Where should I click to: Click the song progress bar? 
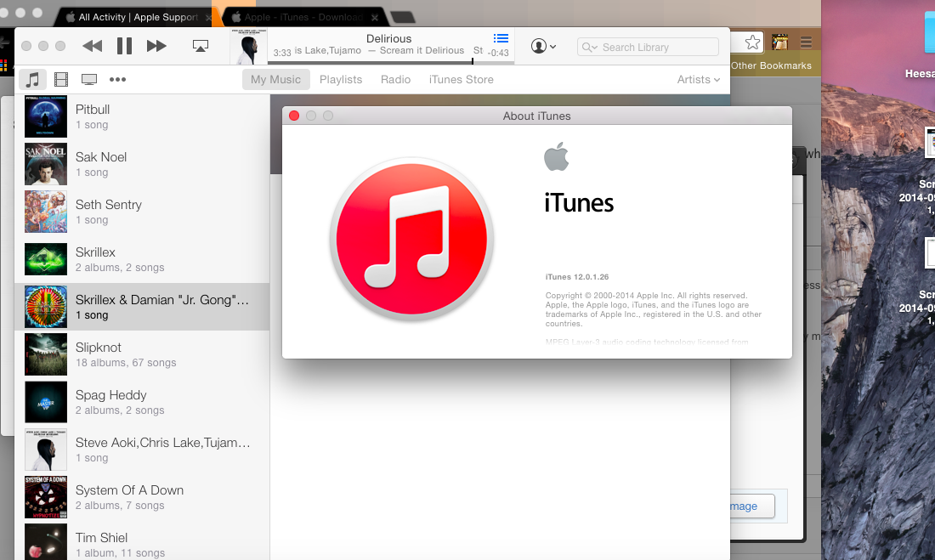[391, 61]
